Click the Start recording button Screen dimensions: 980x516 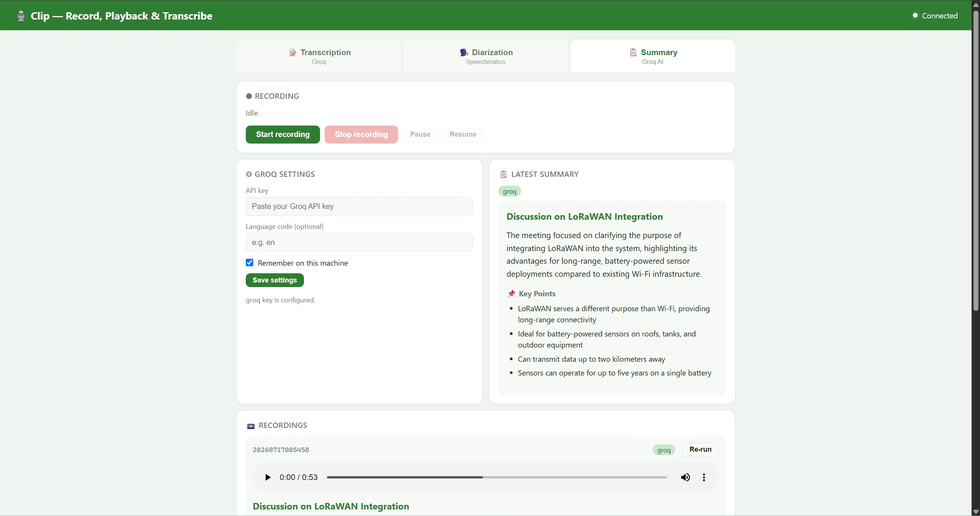pyautogui.click(x=283, y=134)
